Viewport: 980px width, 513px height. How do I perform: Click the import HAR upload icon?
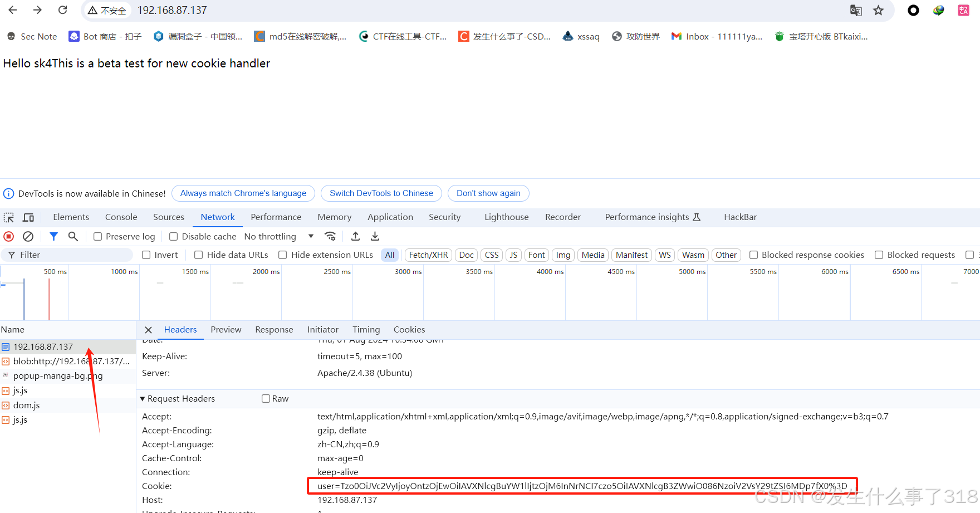pos(355,237)
